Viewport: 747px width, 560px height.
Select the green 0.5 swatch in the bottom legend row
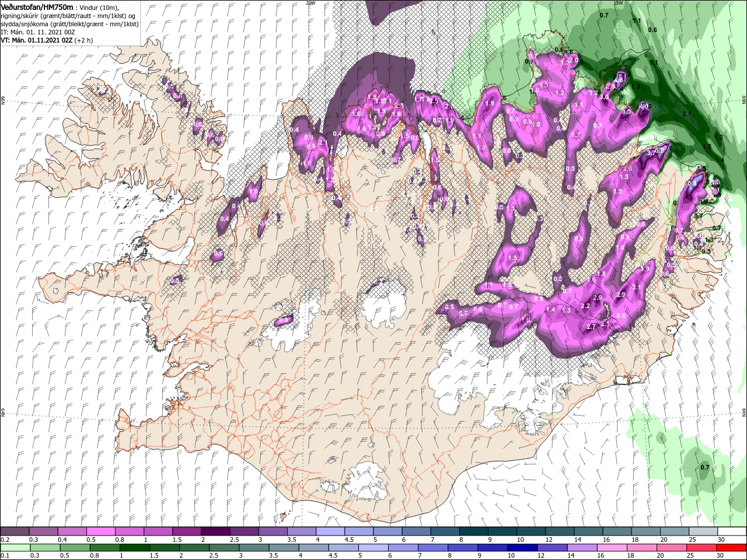[75, 548]
